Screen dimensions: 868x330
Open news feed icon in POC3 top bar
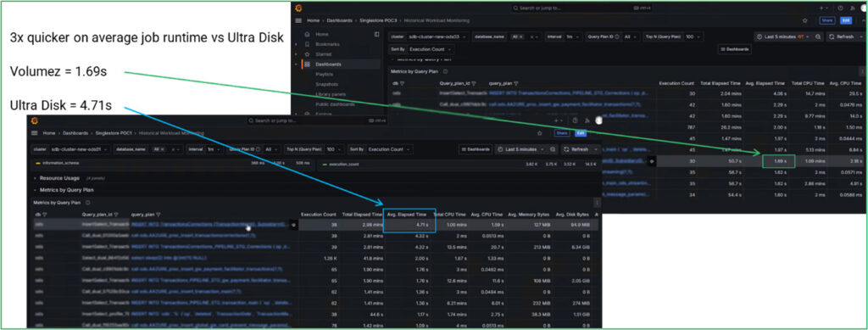point(853,8)
